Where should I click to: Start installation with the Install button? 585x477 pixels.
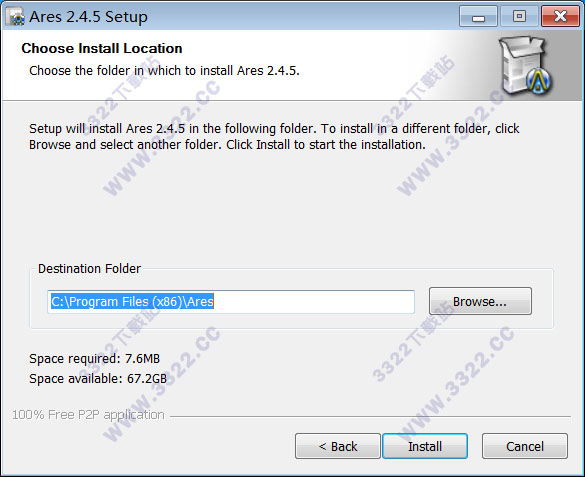425,446
